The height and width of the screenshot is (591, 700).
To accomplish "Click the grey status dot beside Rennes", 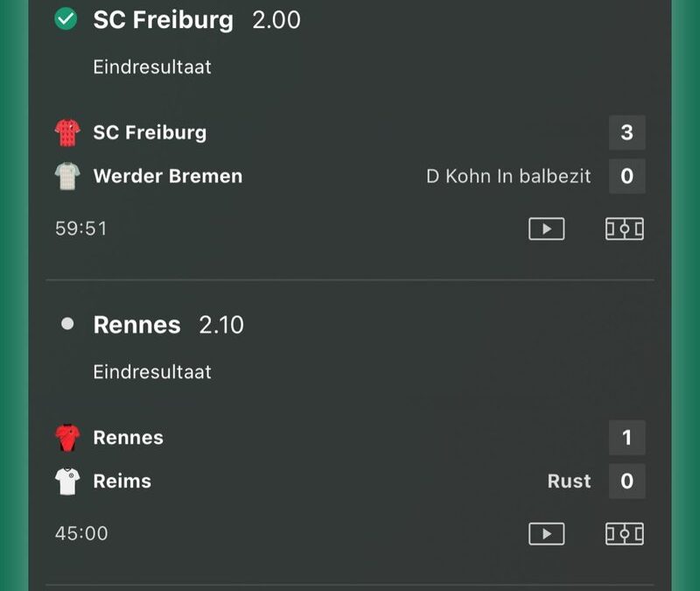I will (x=67, y=324).
